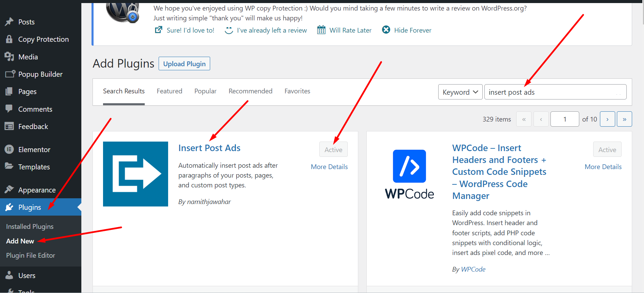
Task: Click the Media library icon
Action: click(9, 57)
